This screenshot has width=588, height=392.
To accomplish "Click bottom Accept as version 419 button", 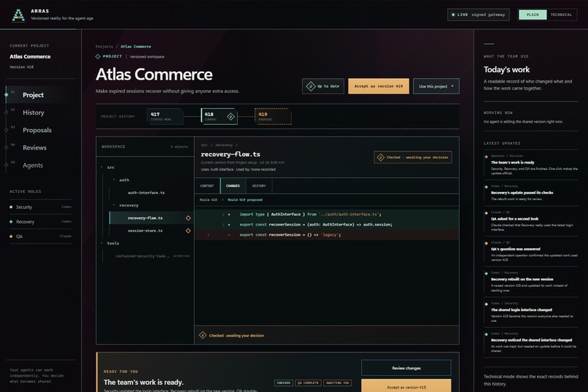I will pyautogui.click(x=406, y=386).
